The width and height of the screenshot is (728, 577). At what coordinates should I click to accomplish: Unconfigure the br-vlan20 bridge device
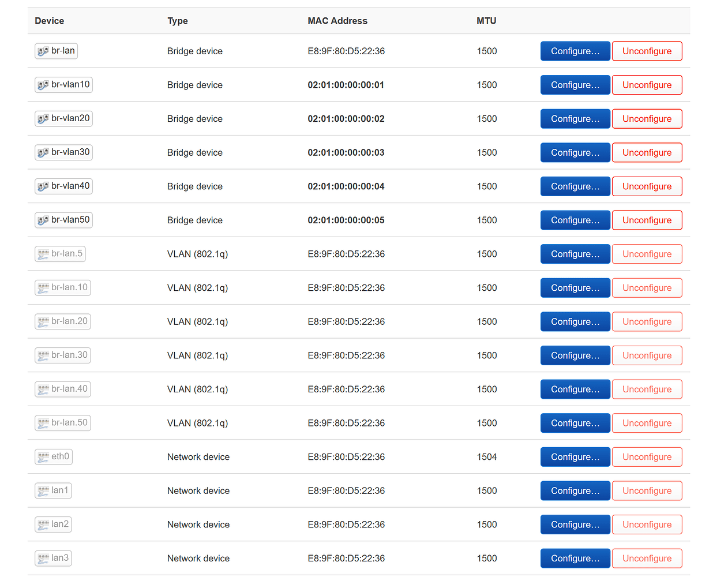(x=647, y=118)
